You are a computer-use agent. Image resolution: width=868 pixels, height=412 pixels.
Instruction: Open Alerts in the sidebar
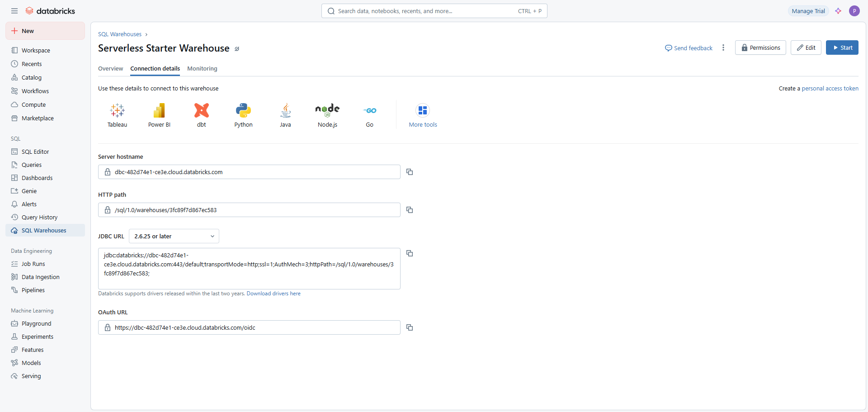[45, 204]
